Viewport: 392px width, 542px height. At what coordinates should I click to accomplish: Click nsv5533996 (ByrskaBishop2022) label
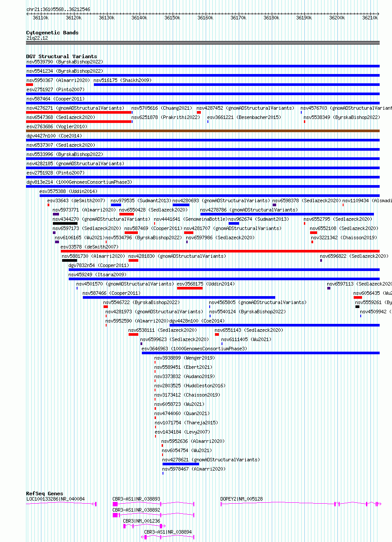(x=65, y=154)
